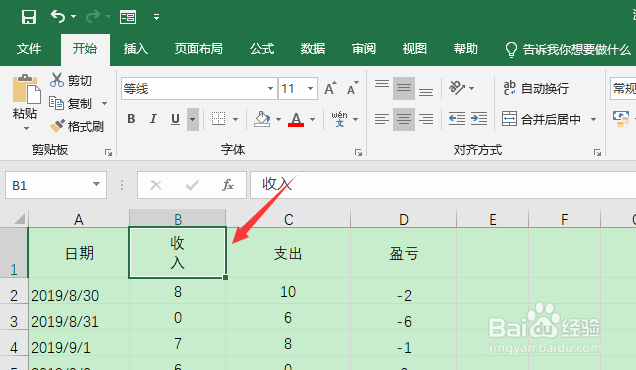Switch to the 页面布局 tab

point(199,49)
